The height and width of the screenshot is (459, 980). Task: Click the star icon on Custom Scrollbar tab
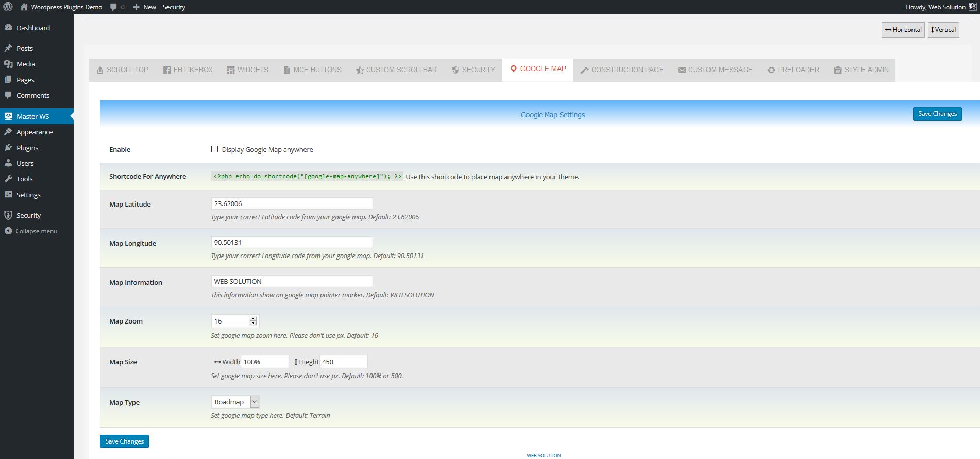click(x=360, y=70)
